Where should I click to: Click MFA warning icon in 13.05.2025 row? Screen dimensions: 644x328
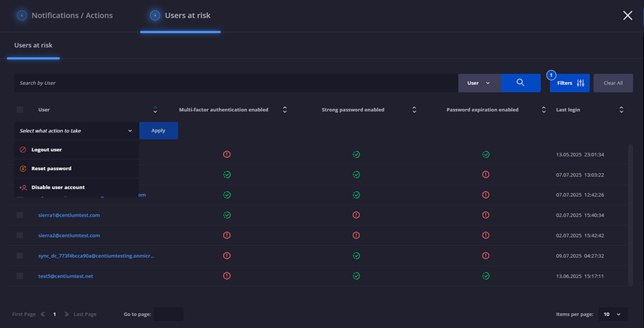pos(227,154)
